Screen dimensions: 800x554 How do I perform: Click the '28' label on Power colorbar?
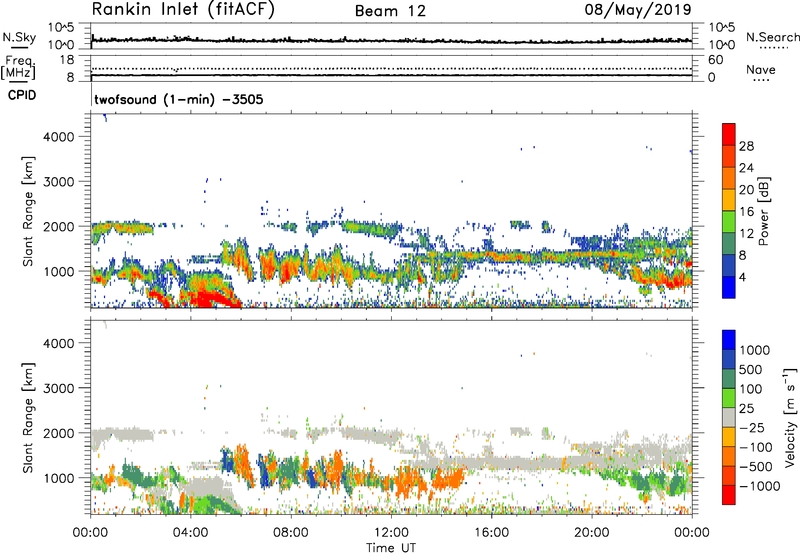click(746, 146)
